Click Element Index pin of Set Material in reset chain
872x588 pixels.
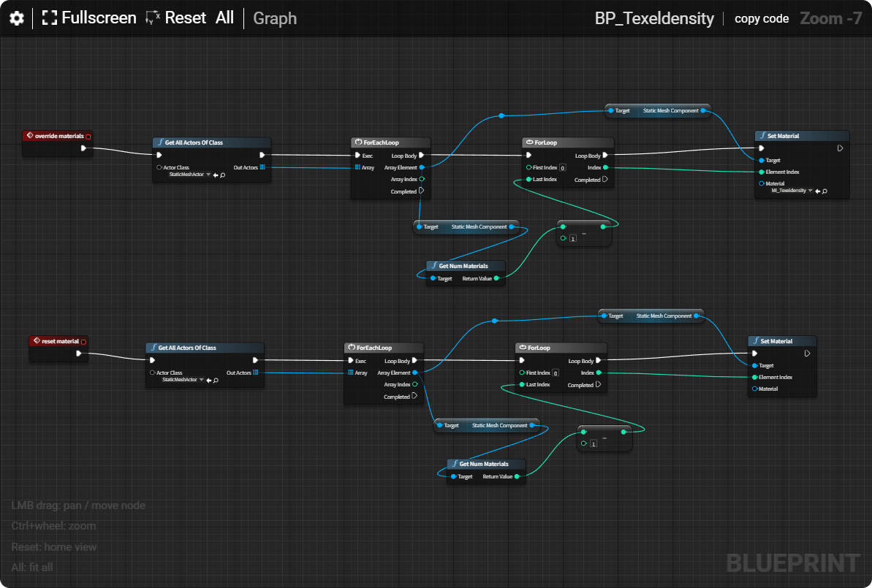tap(754, 377)
